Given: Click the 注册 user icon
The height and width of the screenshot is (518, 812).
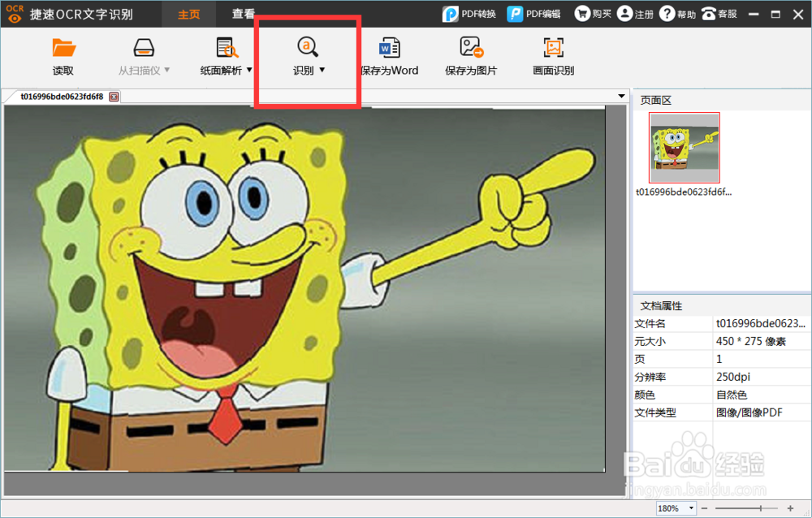Looking at the screenshot, I should point(625,14).
